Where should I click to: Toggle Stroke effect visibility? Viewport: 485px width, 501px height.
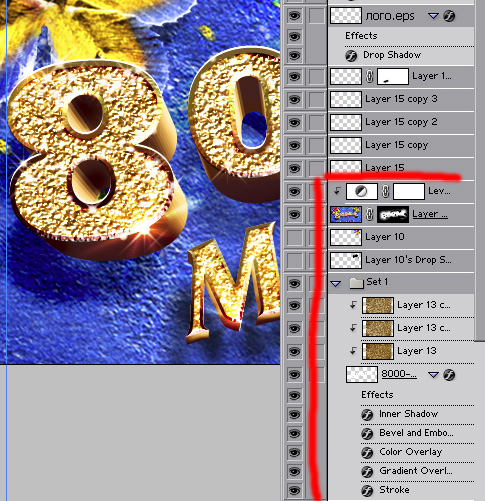(294, 490)
